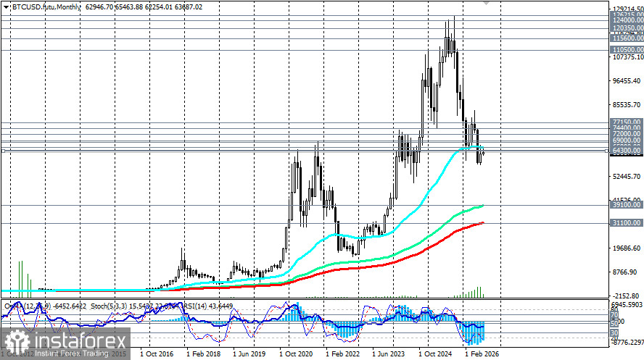Select the left handle of the 64300 line
Viewport: 644px width, 360px height.
[4, 151]
